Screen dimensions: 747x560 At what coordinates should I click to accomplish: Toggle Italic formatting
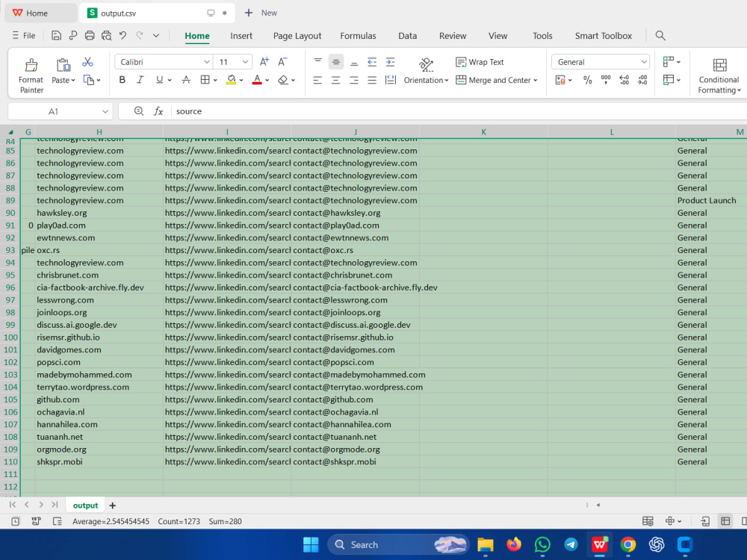coord(140,80)
